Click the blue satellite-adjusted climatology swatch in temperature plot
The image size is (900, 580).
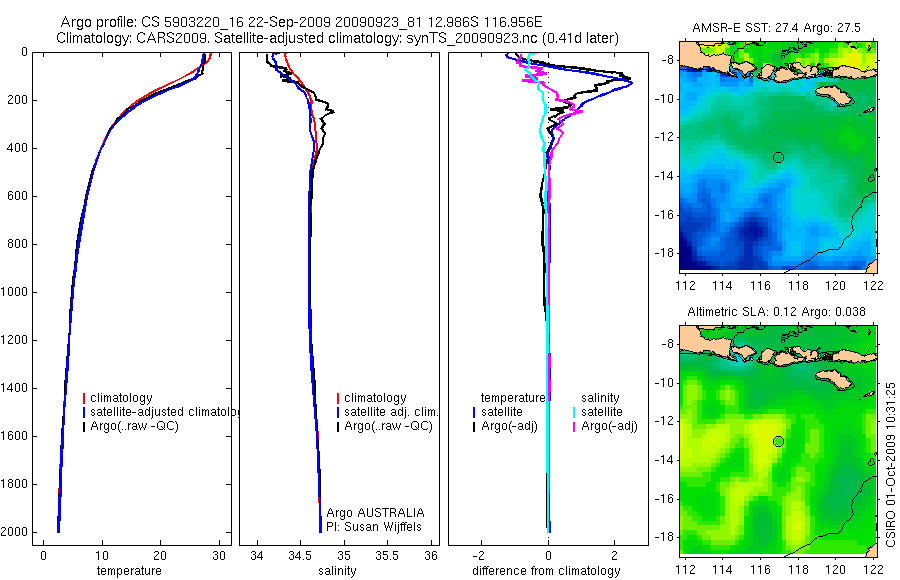(84, 412)
